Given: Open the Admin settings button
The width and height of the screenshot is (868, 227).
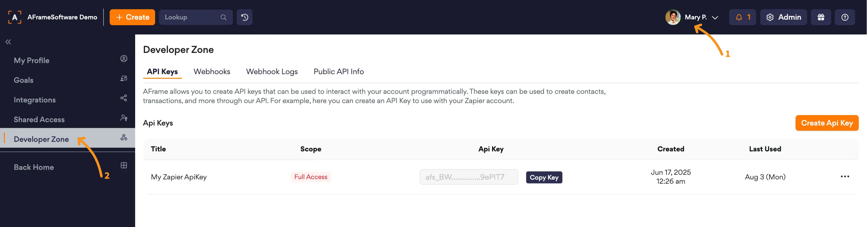Looking at the screenshot, I should pos(784,17).
